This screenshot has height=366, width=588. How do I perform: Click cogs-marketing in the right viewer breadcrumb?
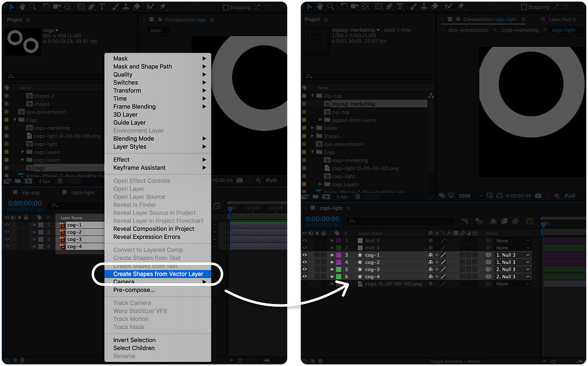(x=520, y=30)
